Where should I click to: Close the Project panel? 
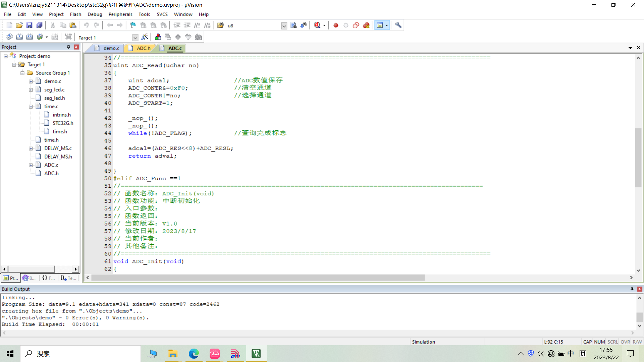point(76,47)
